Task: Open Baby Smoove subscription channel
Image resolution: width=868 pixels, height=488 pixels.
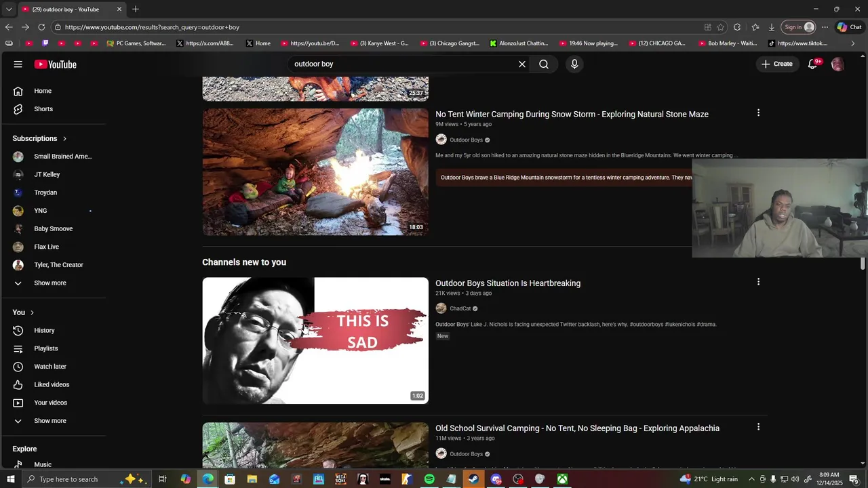Action: tap(53, 228)
